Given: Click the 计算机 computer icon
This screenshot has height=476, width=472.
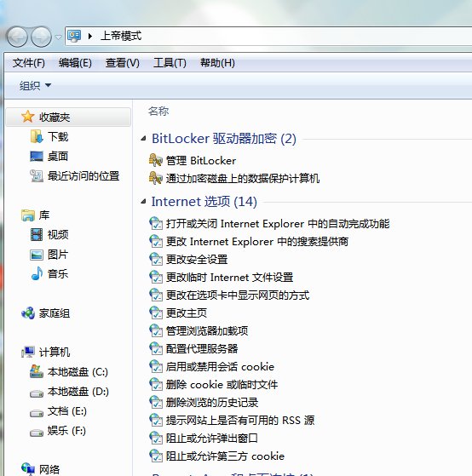Looking at the screenshot, I should (28, 352).
